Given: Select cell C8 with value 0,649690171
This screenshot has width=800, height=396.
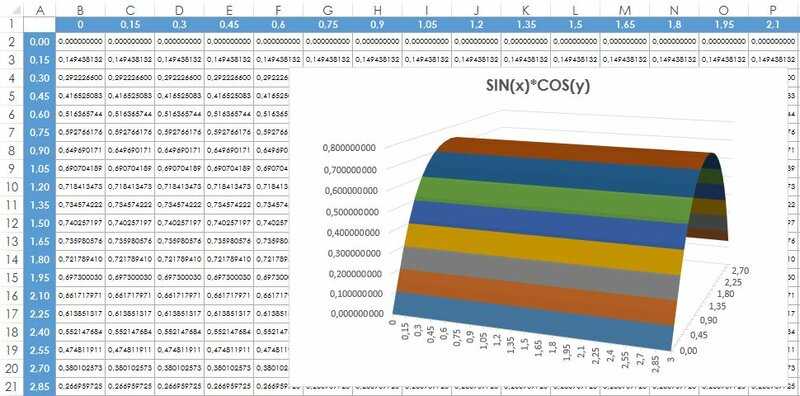Looking at the screenshot, I should pyautogui.click(x=130, y=151).
